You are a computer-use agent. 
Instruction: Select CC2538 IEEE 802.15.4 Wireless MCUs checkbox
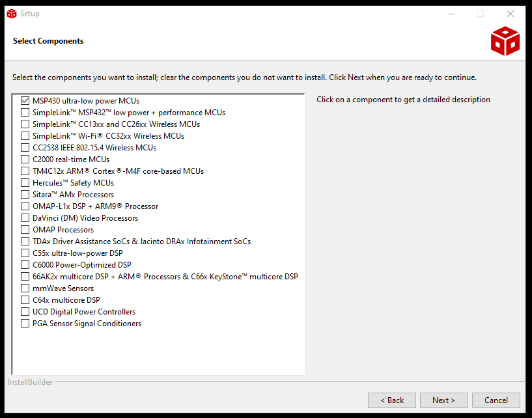(x=25, y=148)
